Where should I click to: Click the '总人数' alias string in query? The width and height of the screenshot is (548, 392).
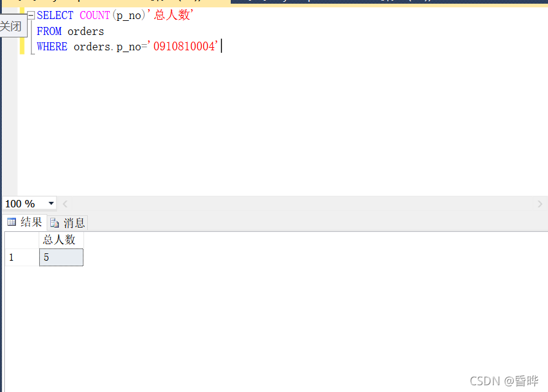point(169,15)
